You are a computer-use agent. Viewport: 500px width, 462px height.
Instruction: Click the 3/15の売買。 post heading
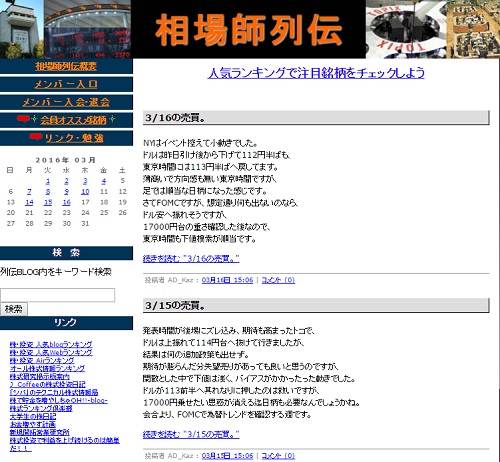click(x=175, y=305)
